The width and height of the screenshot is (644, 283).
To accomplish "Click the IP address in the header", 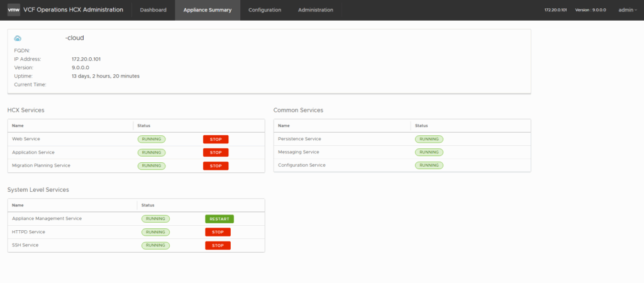I will (x=557, y=10).
